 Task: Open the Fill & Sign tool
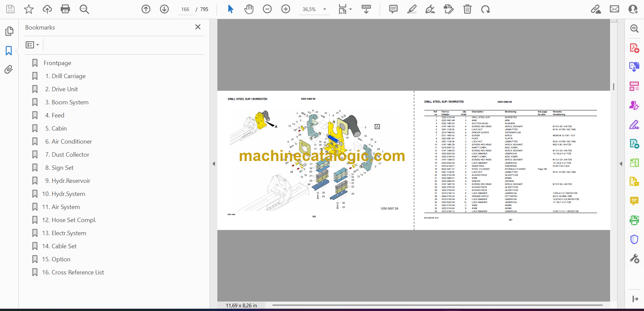pyautogui.click(x=634, y=125)
